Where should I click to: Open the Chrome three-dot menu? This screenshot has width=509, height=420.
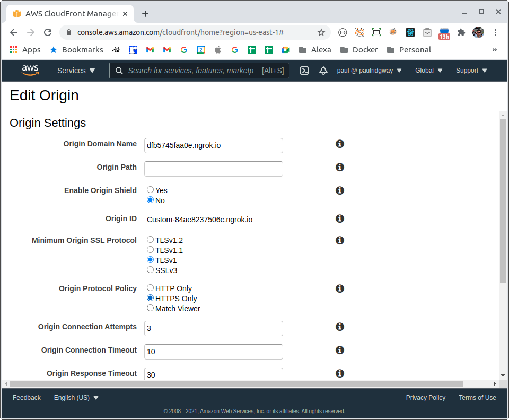pyautogui.click(x=495, y=32)
